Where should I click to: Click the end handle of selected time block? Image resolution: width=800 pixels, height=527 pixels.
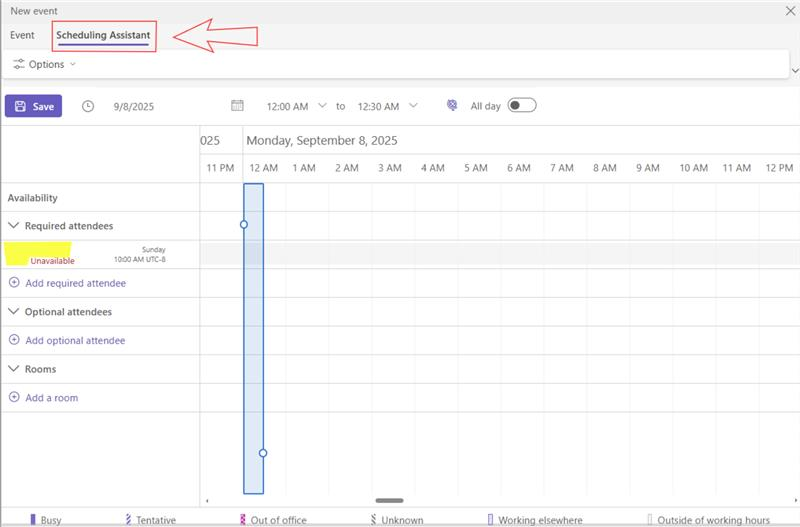point(263,453)
